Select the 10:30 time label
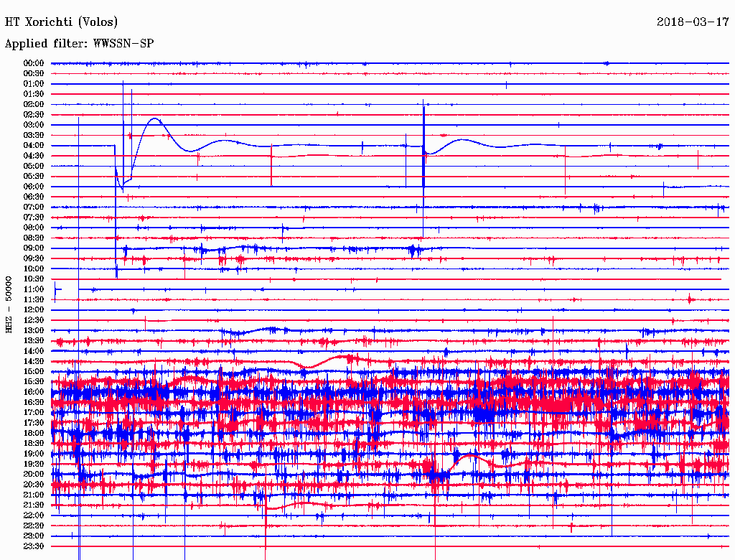 (x=34, y=279)
